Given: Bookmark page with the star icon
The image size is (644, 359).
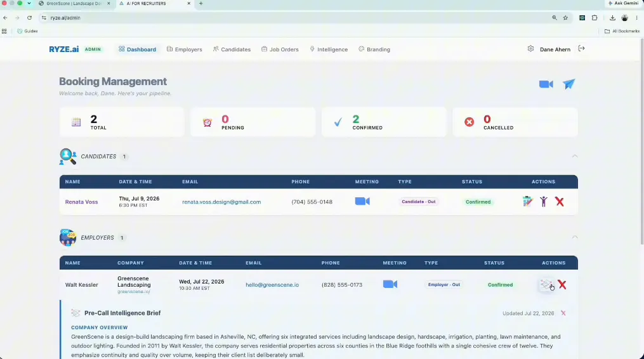Looking at the screenshot, I should coord(565,18).
